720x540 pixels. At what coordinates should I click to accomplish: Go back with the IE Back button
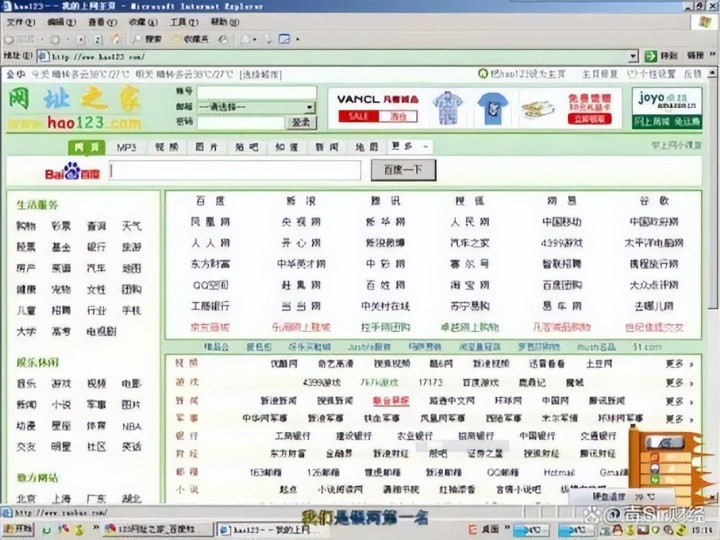click(x=19, y=39)
